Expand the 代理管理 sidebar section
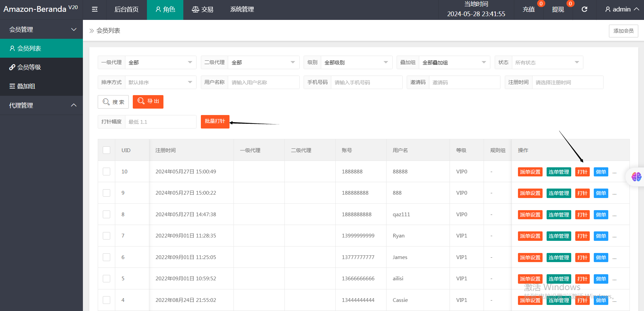The width and height of the screenshot is (644, 311). click(41, 105)
